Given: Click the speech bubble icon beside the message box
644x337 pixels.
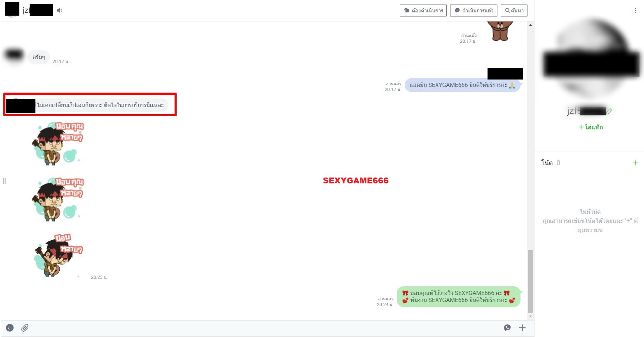Looking at the screenshot, I should click(x=507, y=328).
